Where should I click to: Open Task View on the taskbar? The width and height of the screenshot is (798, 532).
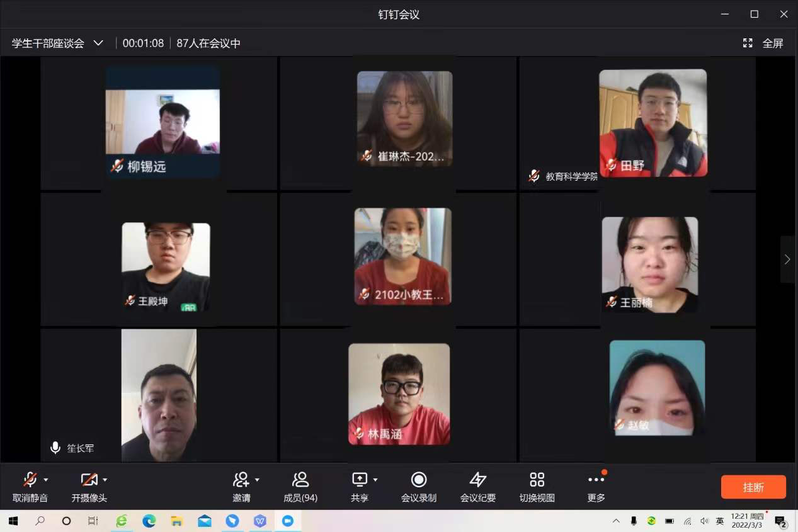click(x=93, y=521)
